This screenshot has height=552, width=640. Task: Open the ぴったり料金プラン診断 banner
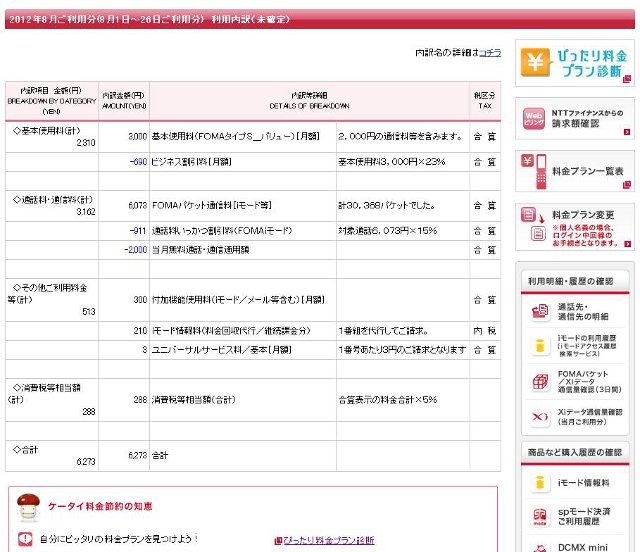click(x=575, y=63)
